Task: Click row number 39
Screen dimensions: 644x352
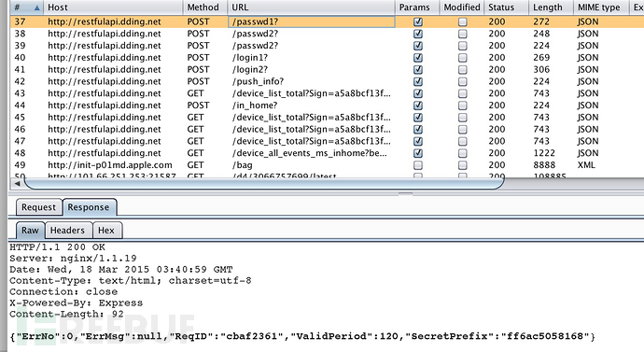Action: point(20,46)
